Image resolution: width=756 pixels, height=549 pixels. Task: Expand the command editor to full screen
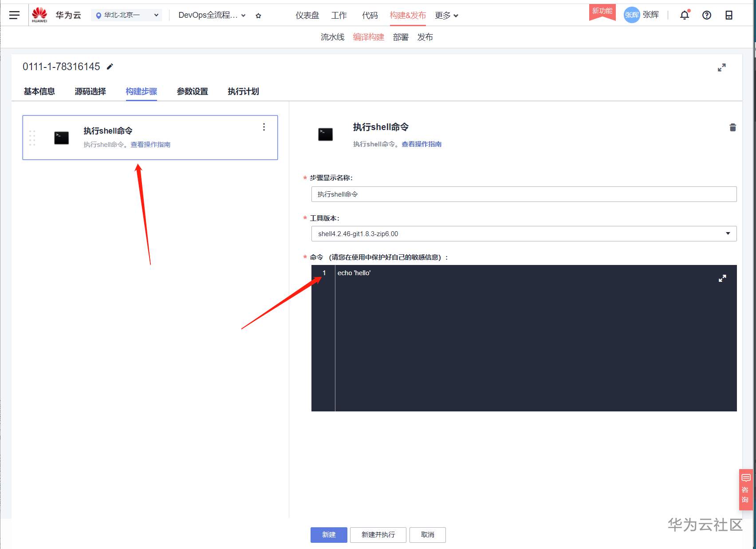coord(722,278)
